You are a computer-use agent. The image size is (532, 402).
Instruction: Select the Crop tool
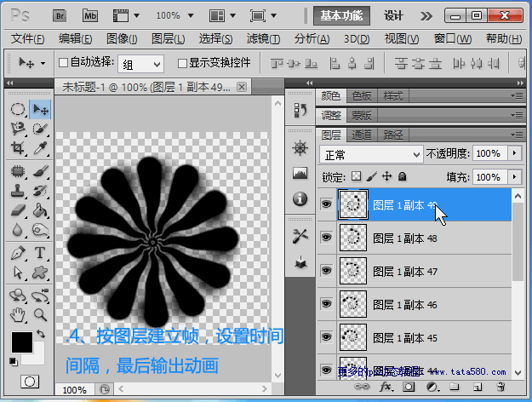tap(18, 148)
